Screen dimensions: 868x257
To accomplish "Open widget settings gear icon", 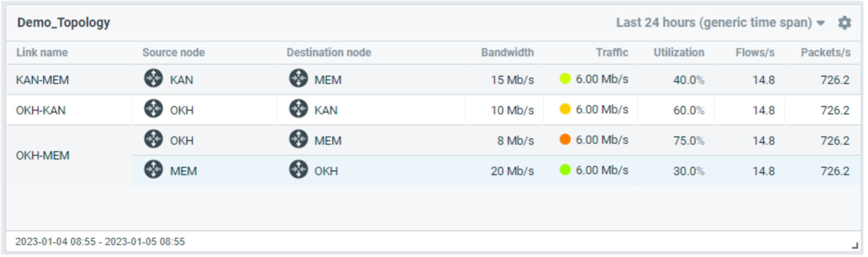I will point(844,23).
